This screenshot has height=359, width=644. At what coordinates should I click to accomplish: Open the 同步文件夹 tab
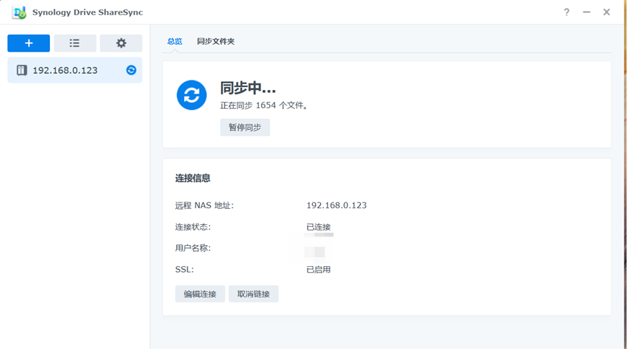(x=216, y=42)
